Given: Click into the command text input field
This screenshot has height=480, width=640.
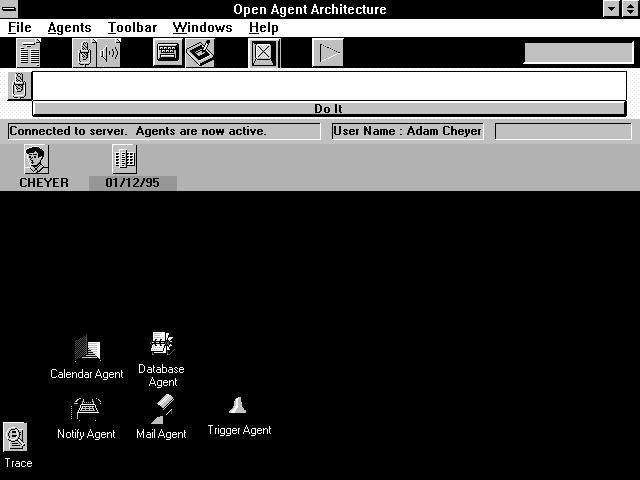Looking at the screenshot, I should [329, 86].
